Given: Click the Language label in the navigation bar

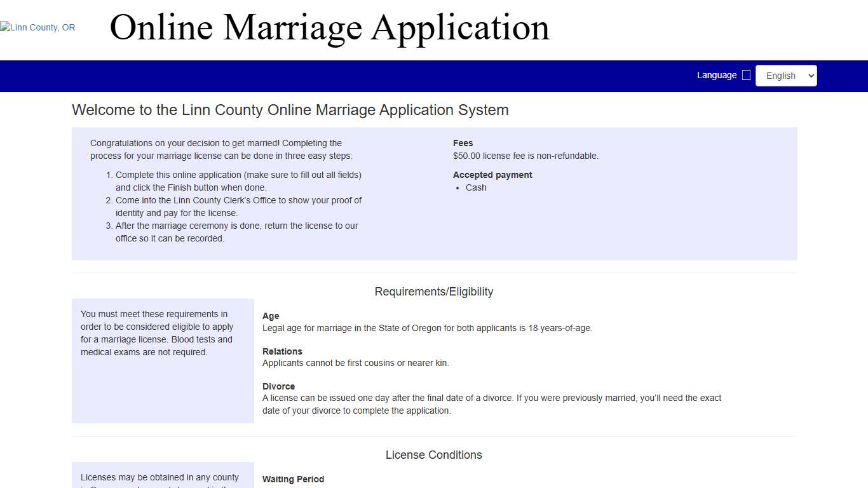Looking at the screenshot, I should point(717,75).
